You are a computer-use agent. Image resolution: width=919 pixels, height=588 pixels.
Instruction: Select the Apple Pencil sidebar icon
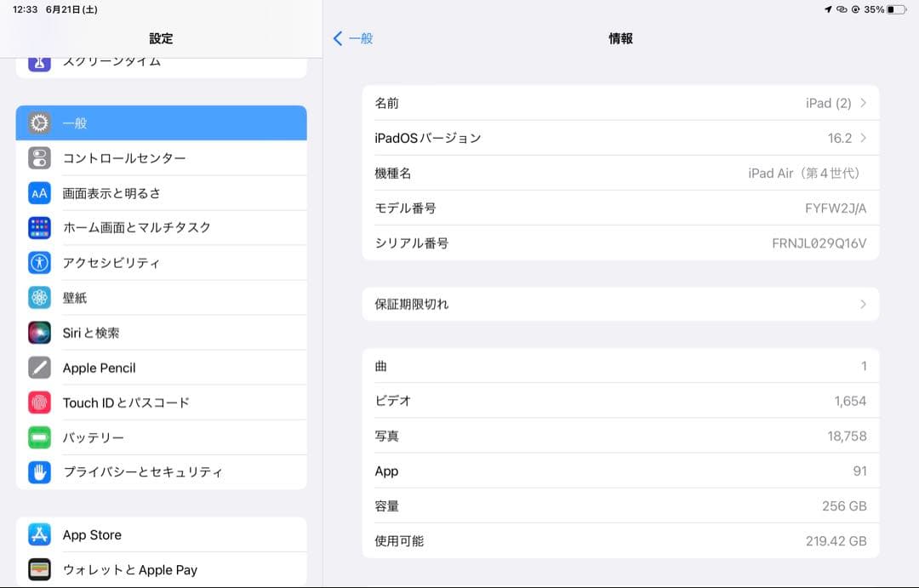point(38,367)
